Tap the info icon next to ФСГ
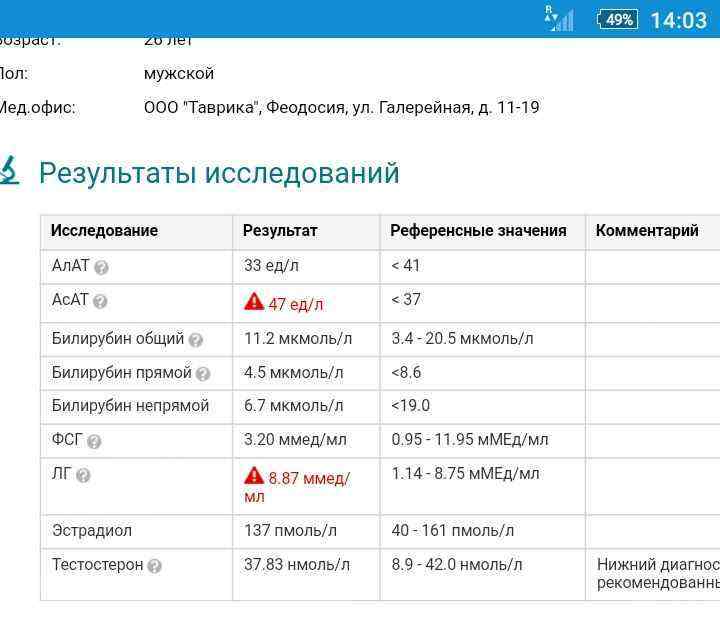Viewport: 720px width, 639px height. pyautogui.click(x=94, y=441)
